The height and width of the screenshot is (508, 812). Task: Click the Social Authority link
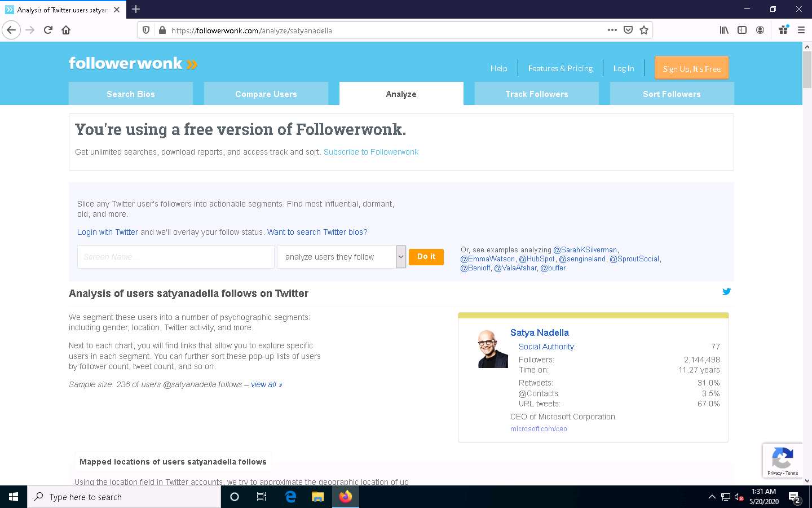tap(547, 347)
